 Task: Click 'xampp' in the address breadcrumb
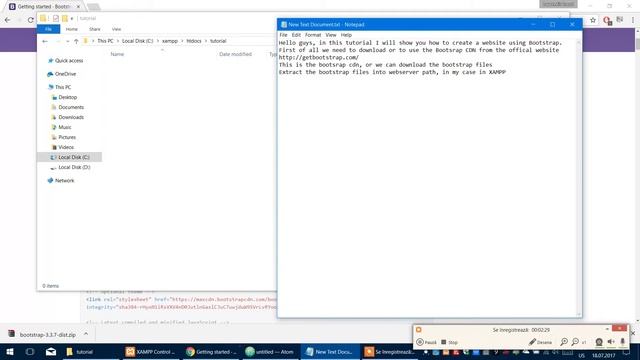(x=170, y=41)
